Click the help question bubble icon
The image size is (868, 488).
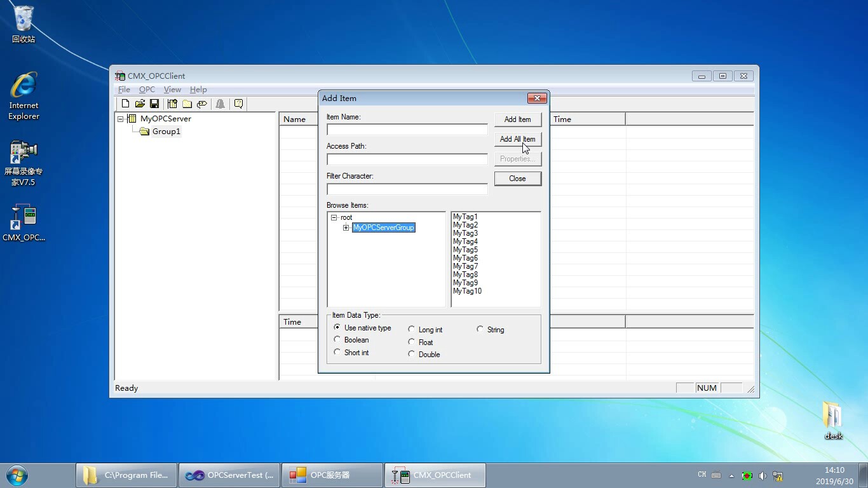[238, 104]
